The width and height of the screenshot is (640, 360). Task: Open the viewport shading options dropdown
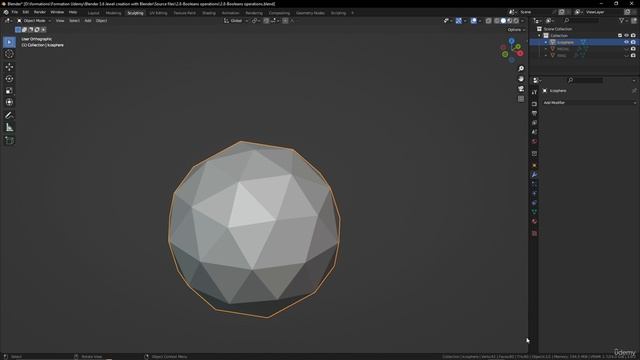pyautogui.click(x=522, y=20)
